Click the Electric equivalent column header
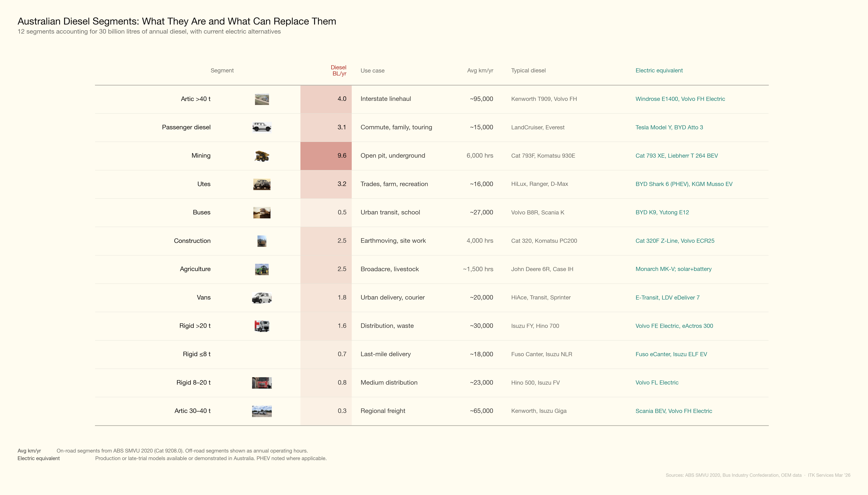 (x=659, y=70)
